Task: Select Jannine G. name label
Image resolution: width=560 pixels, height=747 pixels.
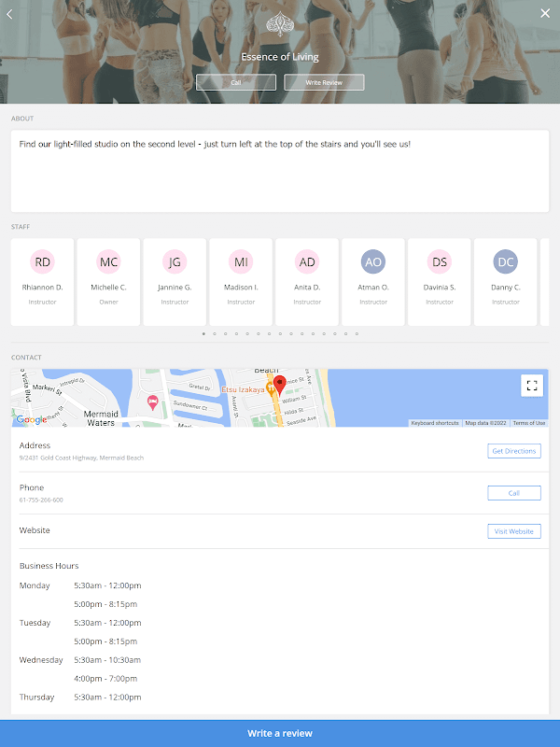Action: tap(175, 288)
